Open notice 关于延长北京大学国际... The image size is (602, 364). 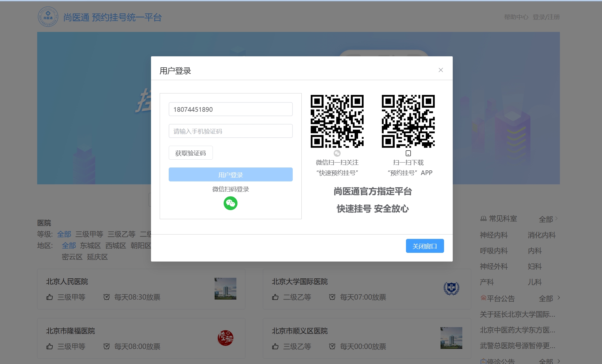click(517, 314)
